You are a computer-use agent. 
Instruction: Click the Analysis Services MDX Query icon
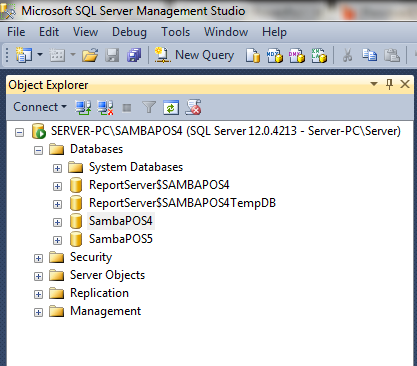274,55
